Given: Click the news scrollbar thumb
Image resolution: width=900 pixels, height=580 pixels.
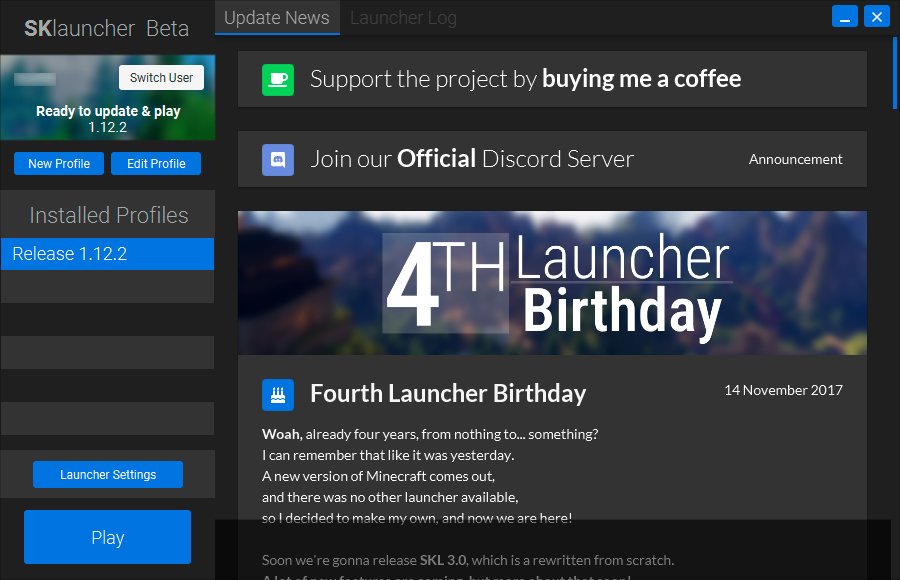Looking at the screenshot, I should pyautogui.click(x=894, y=73).
